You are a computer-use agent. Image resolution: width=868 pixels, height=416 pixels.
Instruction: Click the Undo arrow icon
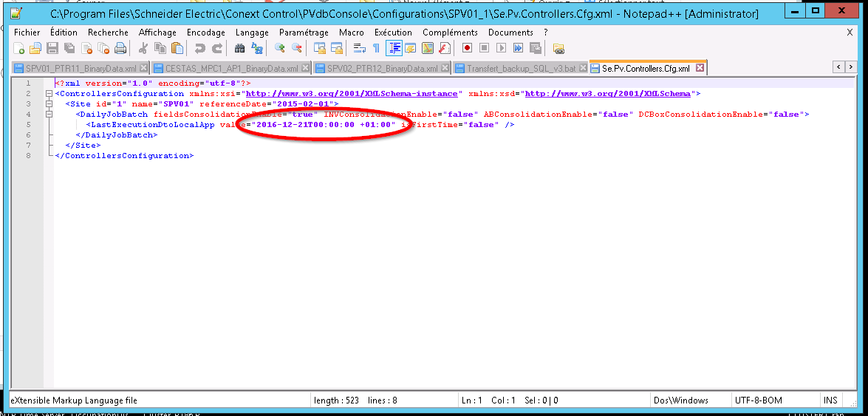click(199, 49)
